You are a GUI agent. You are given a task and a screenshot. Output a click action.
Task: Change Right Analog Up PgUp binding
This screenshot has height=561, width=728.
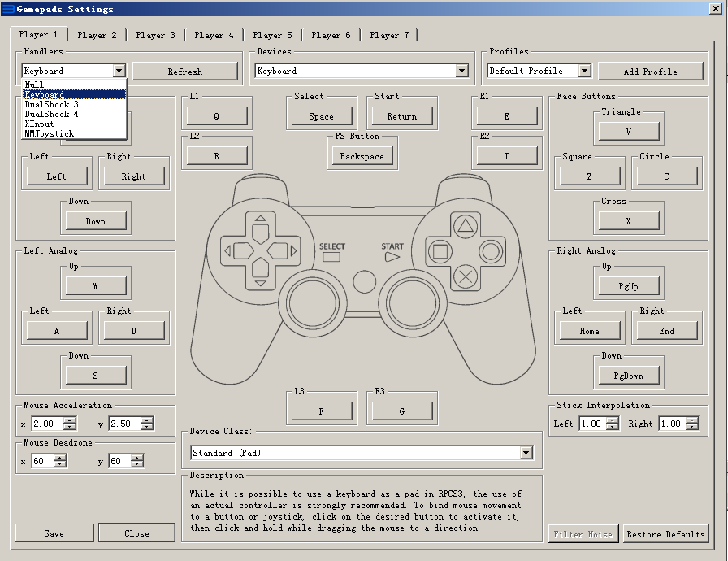pos(630,286)
